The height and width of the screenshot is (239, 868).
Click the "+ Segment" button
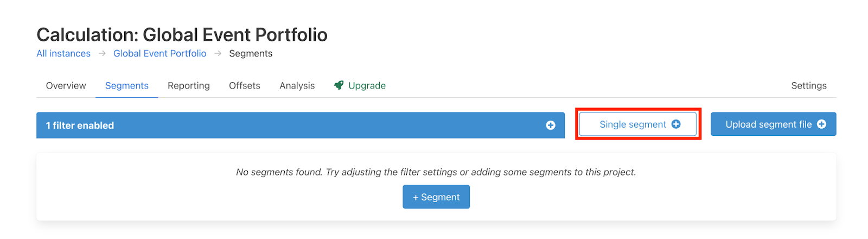(x=436, y=197)
